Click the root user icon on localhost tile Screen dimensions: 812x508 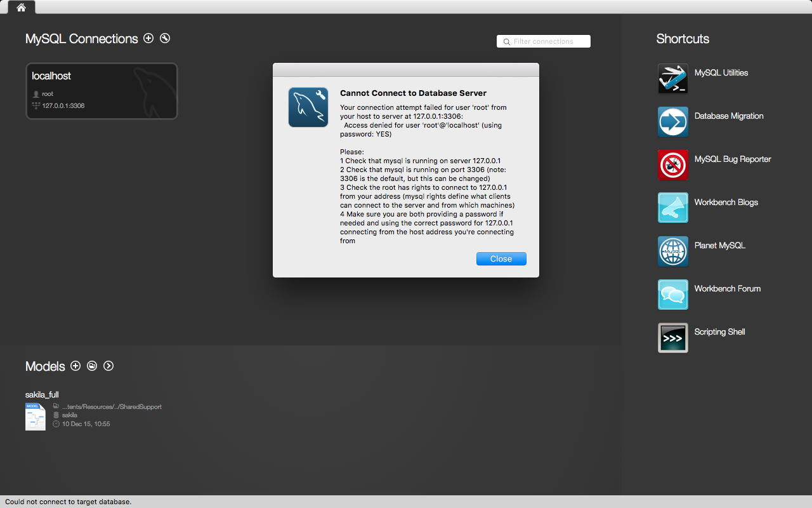36,94
